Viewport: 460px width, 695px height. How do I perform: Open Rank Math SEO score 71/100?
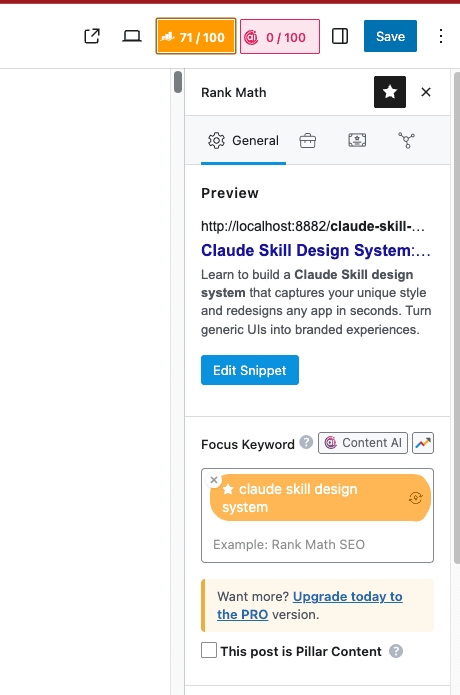coord(196,36)
